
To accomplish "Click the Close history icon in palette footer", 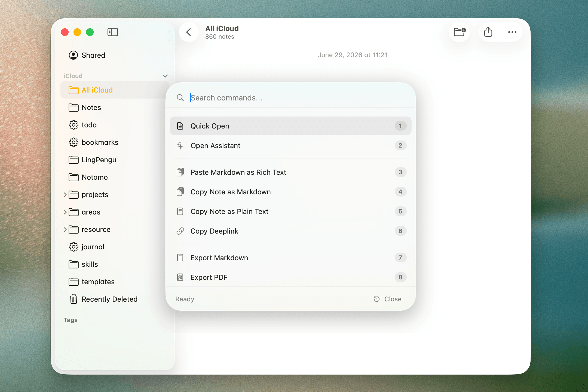I will (x=377, y=299).
